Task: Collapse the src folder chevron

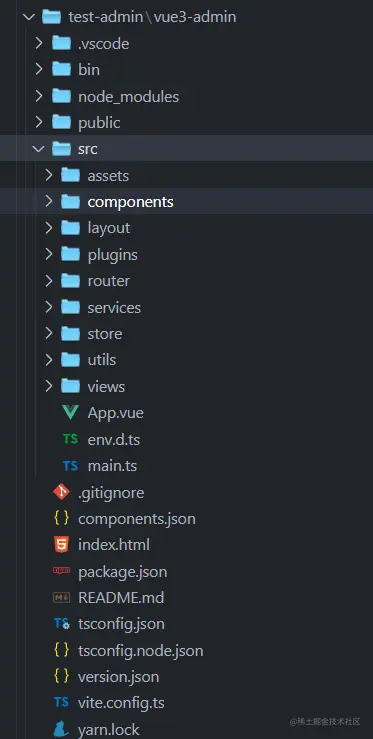Action: (x=38, y=149)
